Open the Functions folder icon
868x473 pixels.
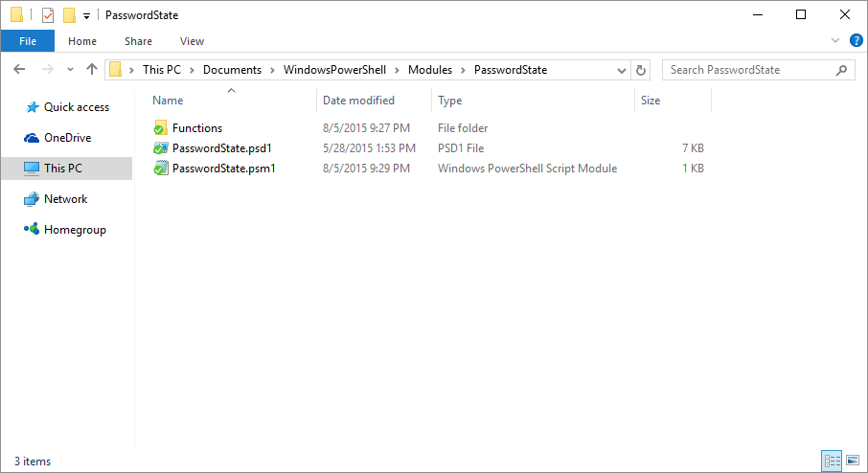[161, 127]
